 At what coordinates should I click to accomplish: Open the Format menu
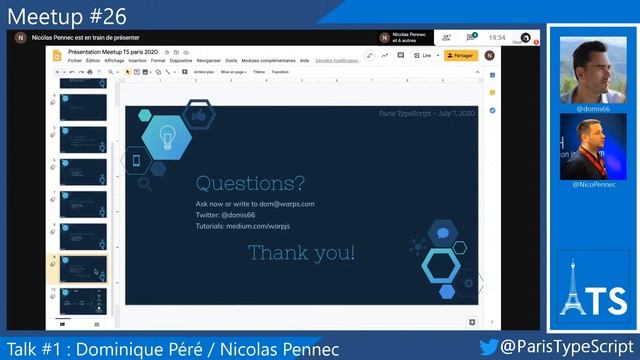click(x=158, y=60)
